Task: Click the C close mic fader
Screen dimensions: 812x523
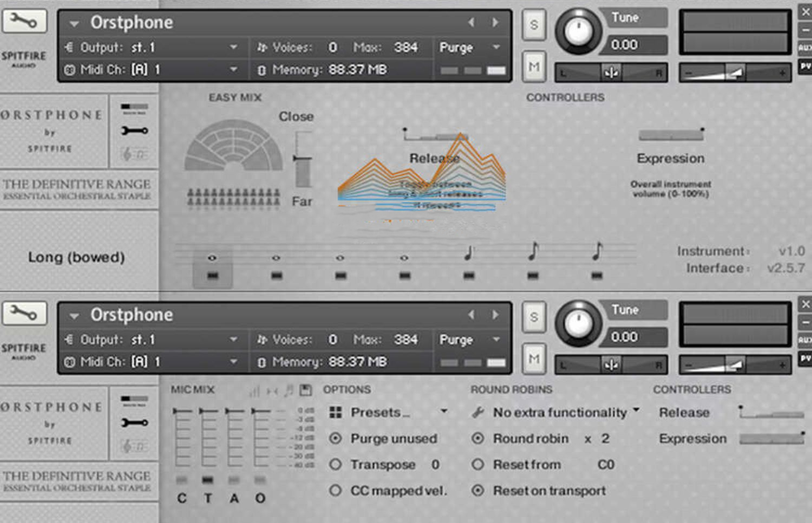Action: 182,437
